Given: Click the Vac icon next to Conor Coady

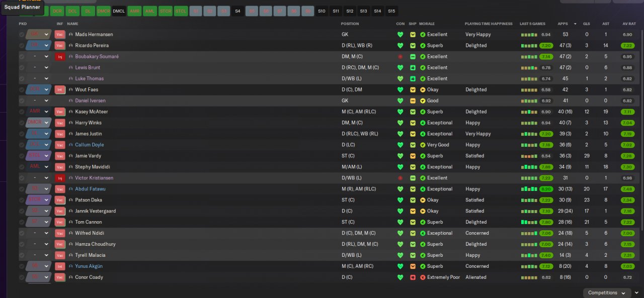Looking at the screenshot, I should click(x=60, y=277).
